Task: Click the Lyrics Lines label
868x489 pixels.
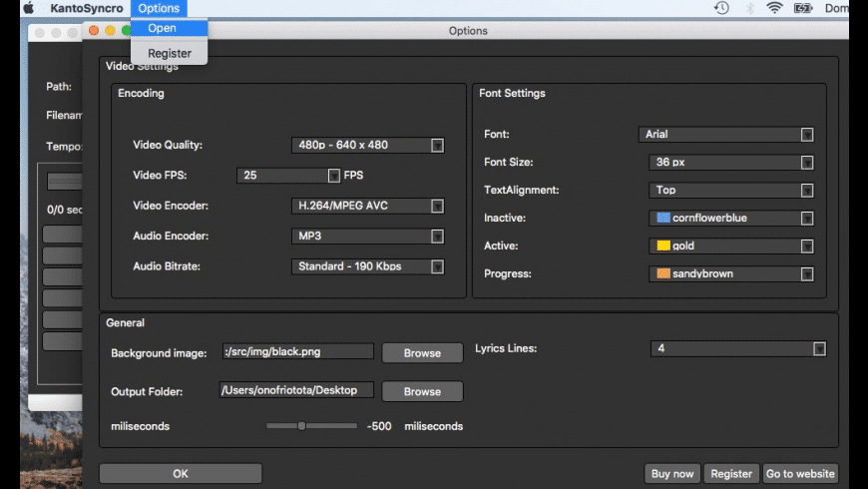Action: coord(506,348)
